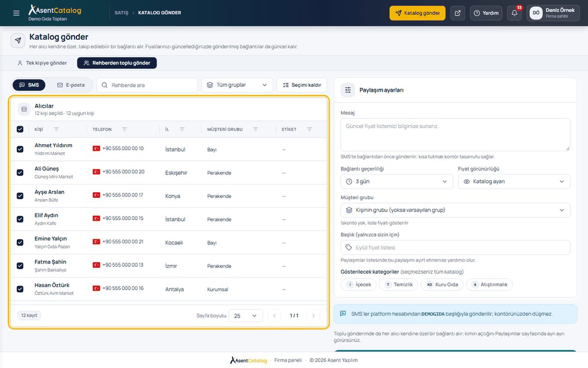Toggle the select-all checkbox in table header
The image size is (588, 368).
coord(20,130)
